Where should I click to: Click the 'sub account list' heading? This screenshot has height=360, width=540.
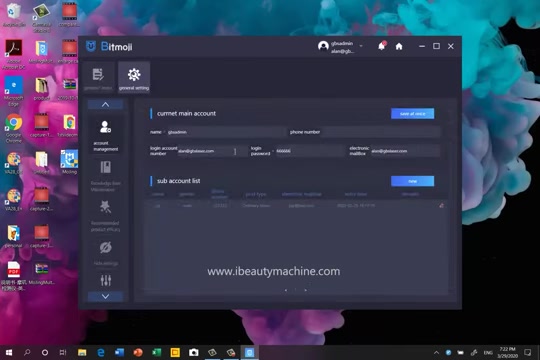click(178, 181)
